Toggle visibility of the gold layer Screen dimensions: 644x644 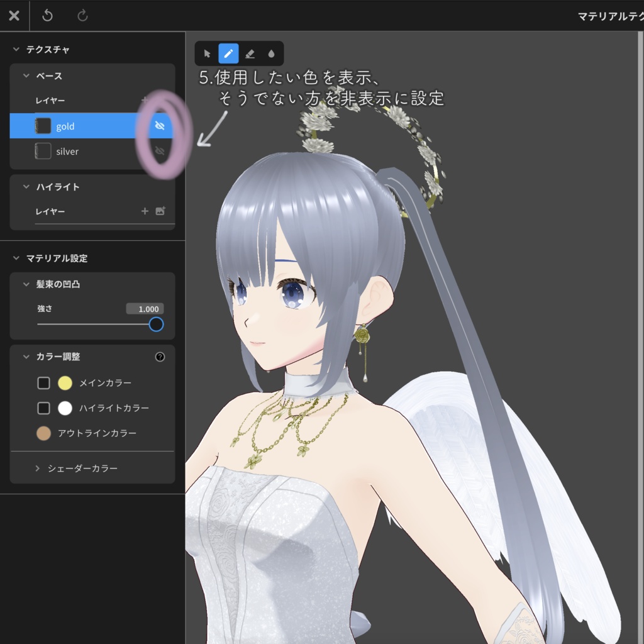[160, 126]
